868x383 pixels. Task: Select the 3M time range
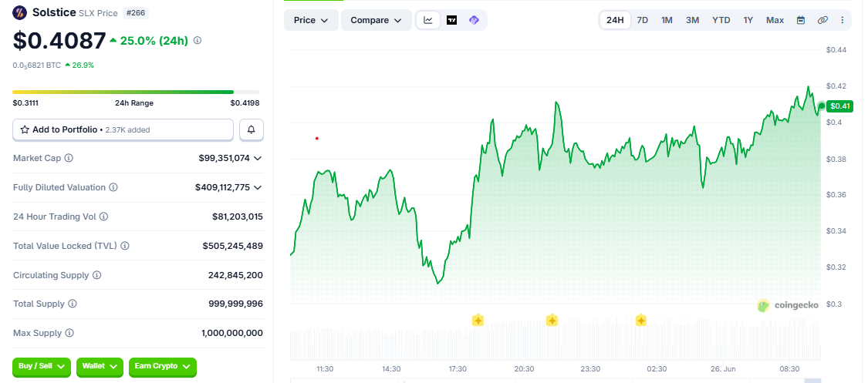coord(693,20)
